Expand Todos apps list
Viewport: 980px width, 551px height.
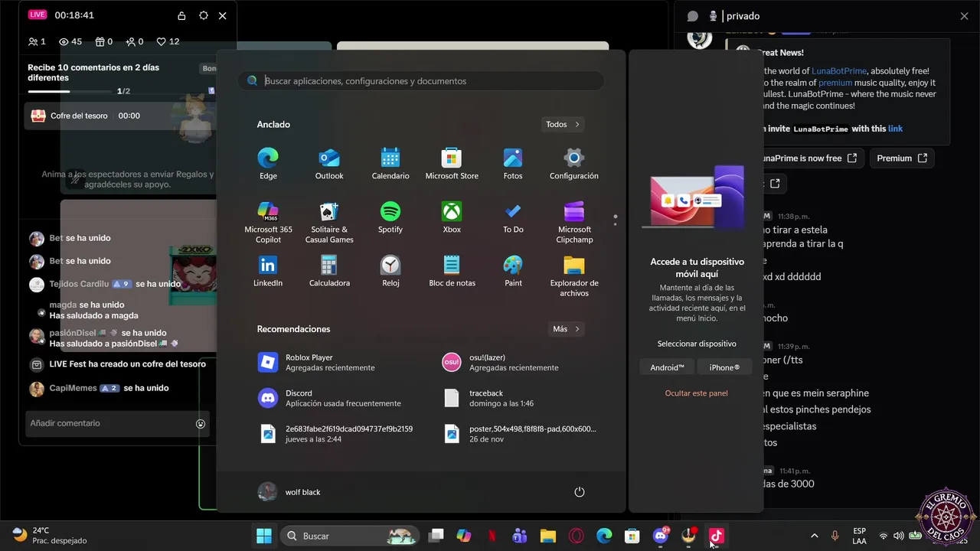[563, 124]
